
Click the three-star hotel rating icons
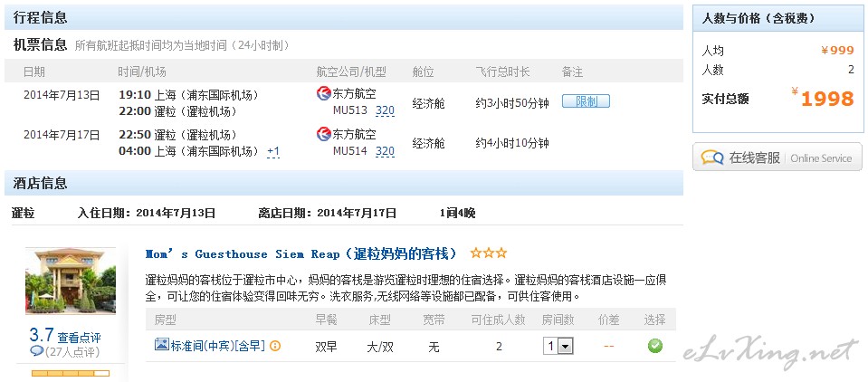488,253
